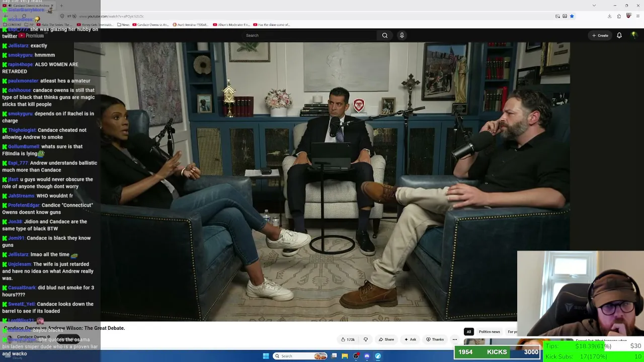Toggle picture-in-picture icon in address bar
Screen dimensions: 644x362
(557, 16)
